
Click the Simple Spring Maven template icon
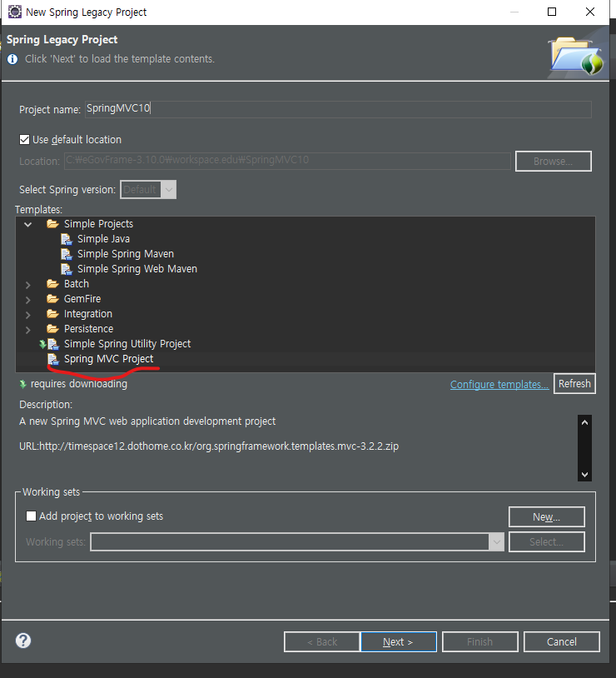[66, 254]
